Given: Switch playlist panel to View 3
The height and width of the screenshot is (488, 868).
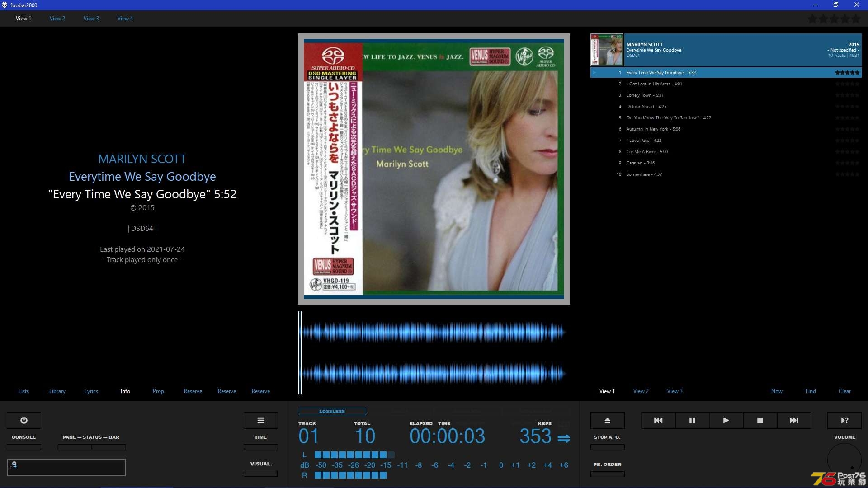Looking at the screenshot, I should [675, 391].
